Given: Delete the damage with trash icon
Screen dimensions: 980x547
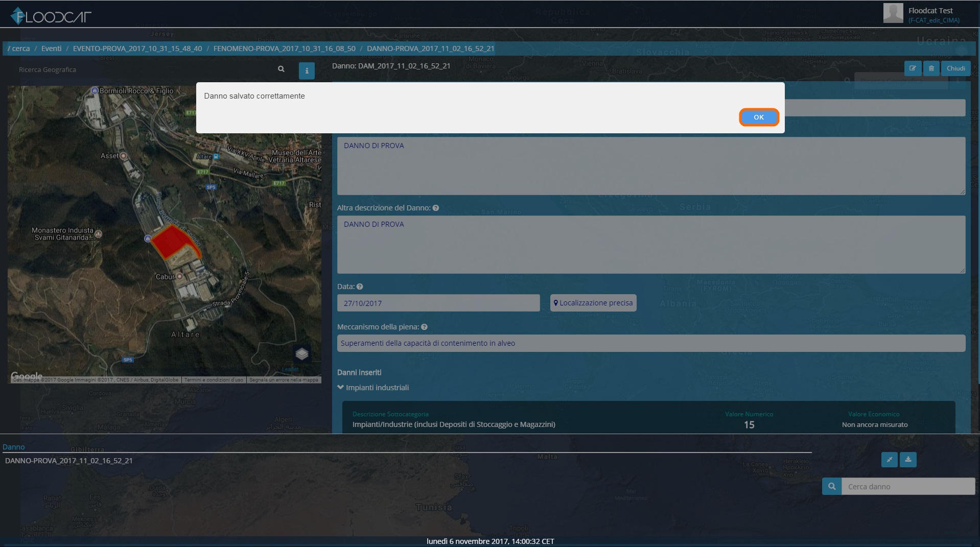Looking at the screenshot, I should coord(931,68).
